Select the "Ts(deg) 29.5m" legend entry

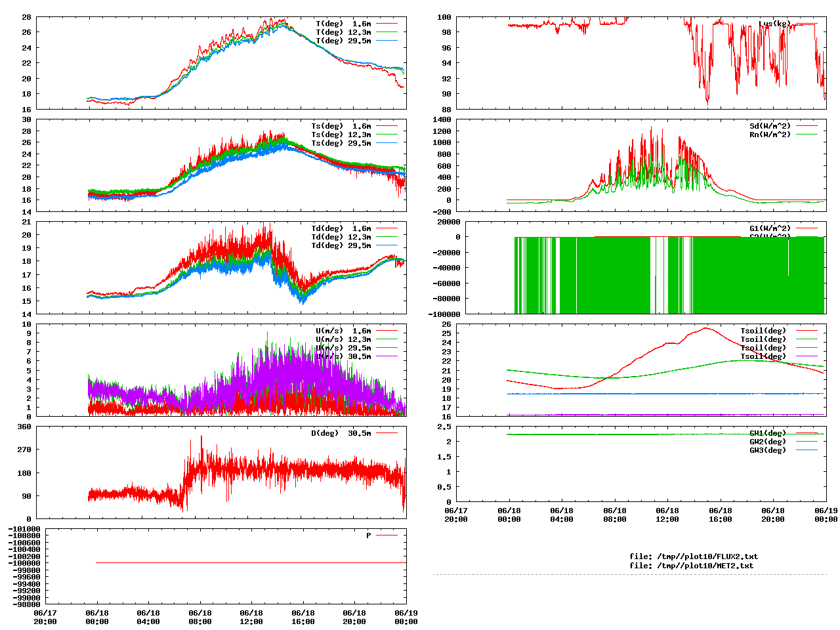(x=341, y=143)
